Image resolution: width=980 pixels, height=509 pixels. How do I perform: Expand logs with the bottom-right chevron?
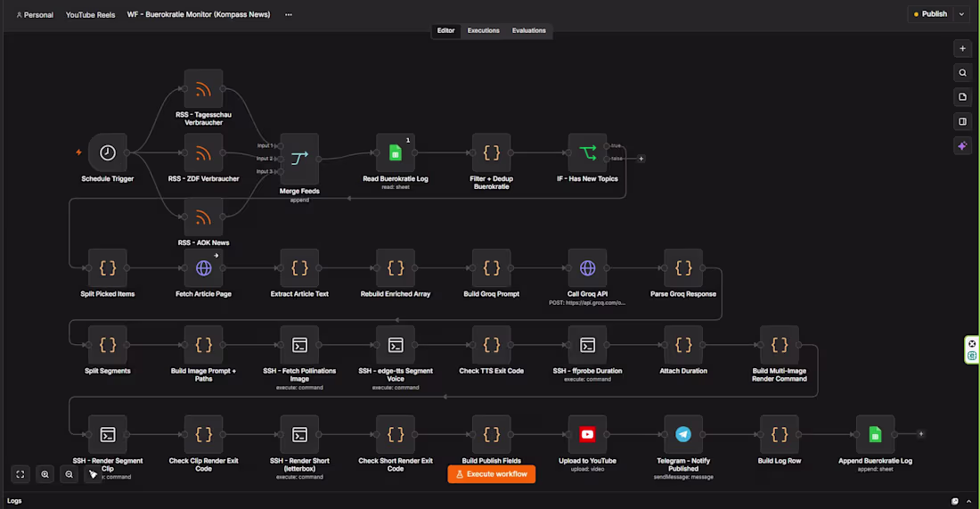pyautogui.click(x=968, y=501)
